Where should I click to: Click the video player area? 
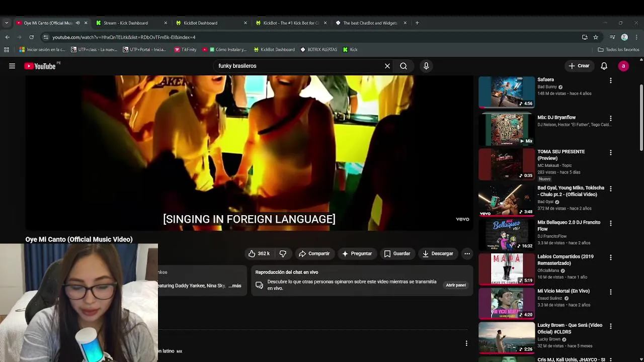click(249, 153)
